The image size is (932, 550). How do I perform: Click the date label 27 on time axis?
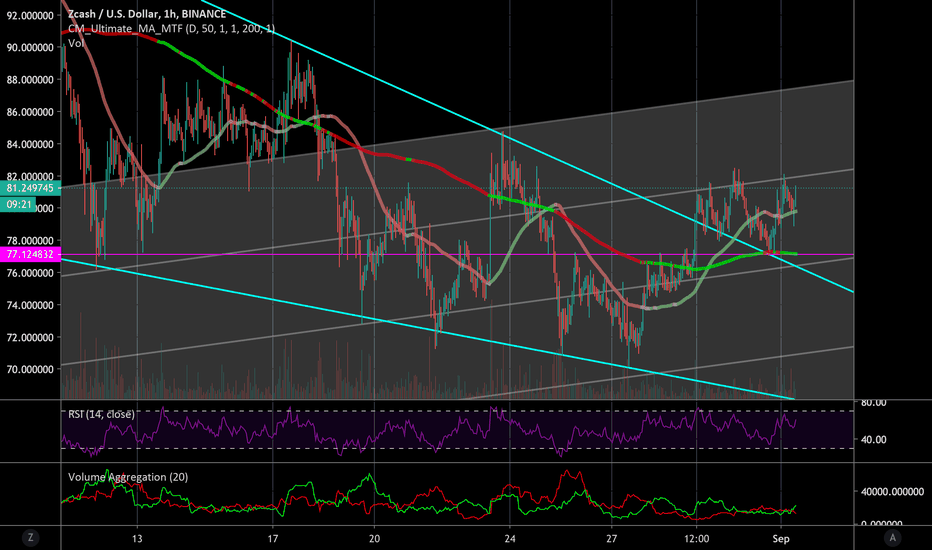612,539
